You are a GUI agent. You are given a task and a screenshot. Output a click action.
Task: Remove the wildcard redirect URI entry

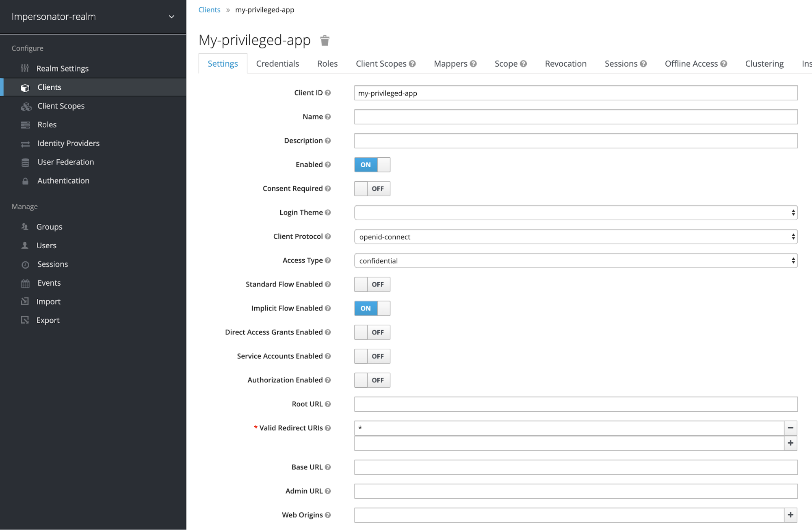[x=790, y=428]
